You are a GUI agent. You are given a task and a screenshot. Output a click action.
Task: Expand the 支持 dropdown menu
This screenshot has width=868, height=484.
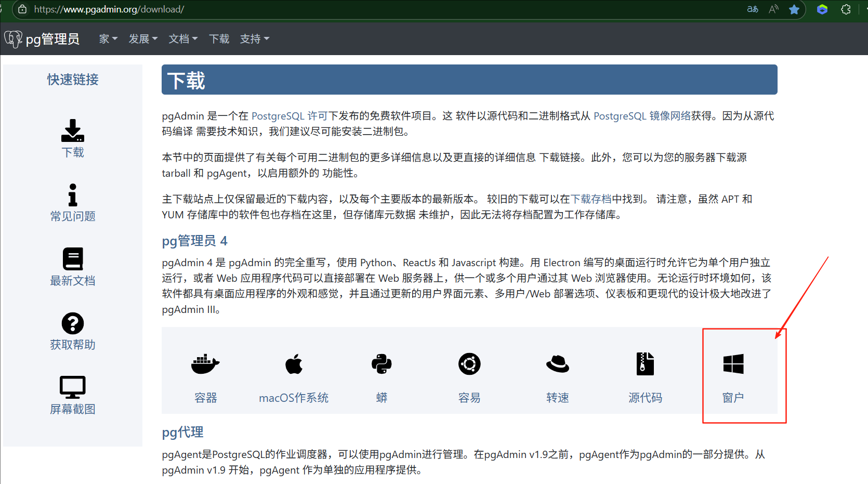click(x=255, y=39)
